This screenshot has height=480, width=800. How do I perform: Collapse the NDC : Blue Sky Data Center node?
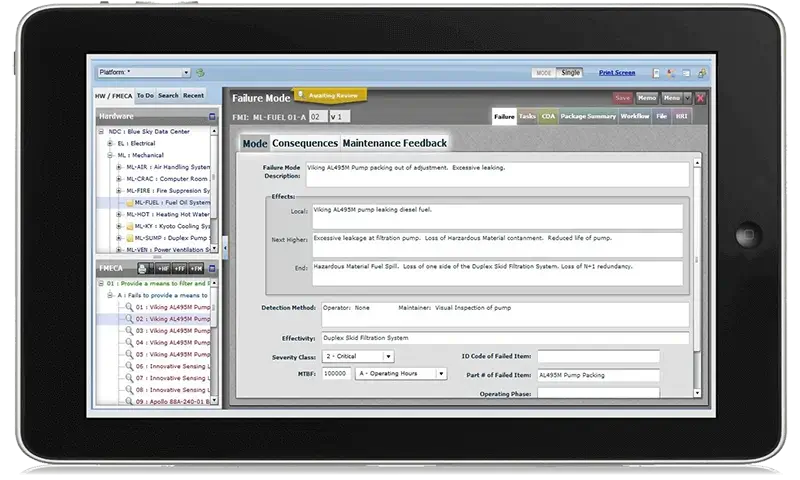coord(101,132)
